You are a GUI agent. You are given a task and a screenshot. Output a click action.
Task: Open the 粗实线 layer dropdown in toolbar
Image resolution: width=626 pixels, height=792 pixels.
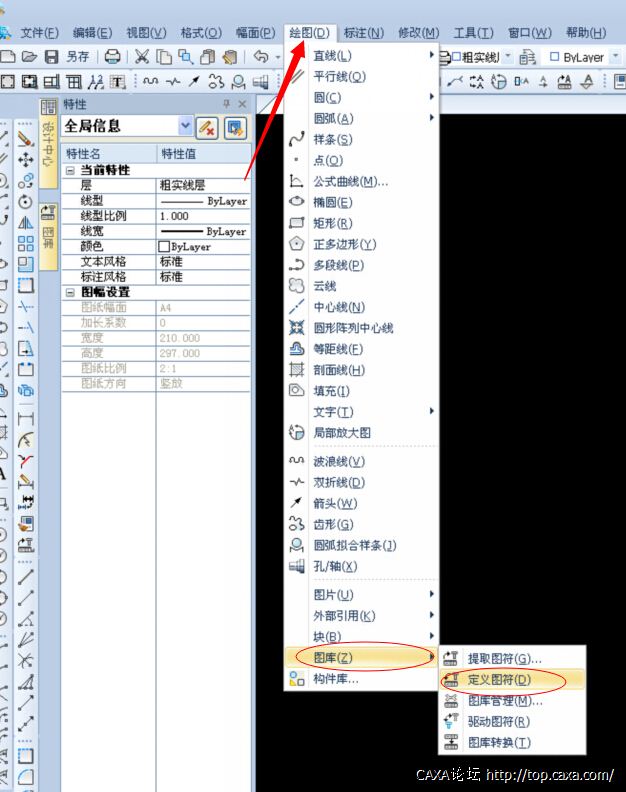[508, 56]
